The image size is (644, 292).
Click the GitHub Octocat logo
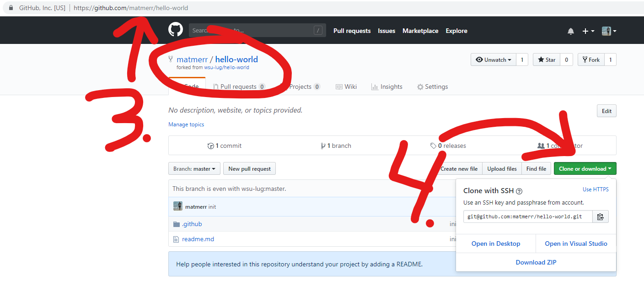[x=176, y=30]
